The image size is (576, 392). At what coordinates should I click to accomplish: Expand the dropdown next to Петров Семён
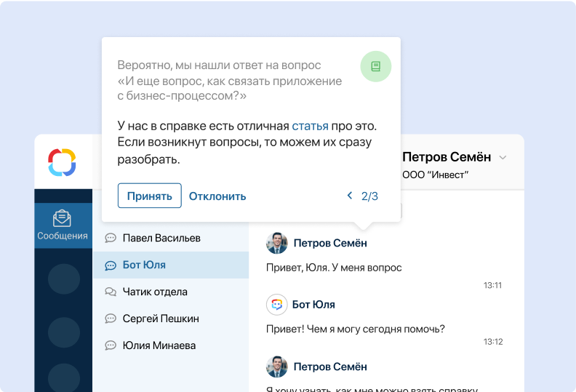coord(503,158)
